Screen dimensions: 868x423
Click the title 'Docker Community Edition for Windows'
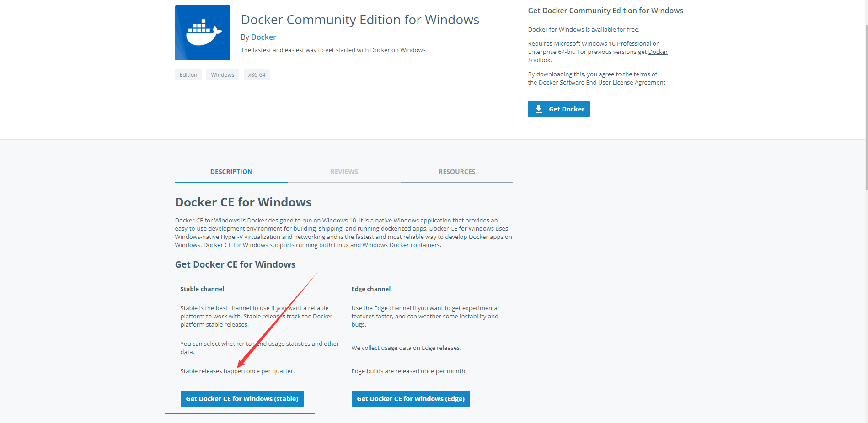click(360, 20)
